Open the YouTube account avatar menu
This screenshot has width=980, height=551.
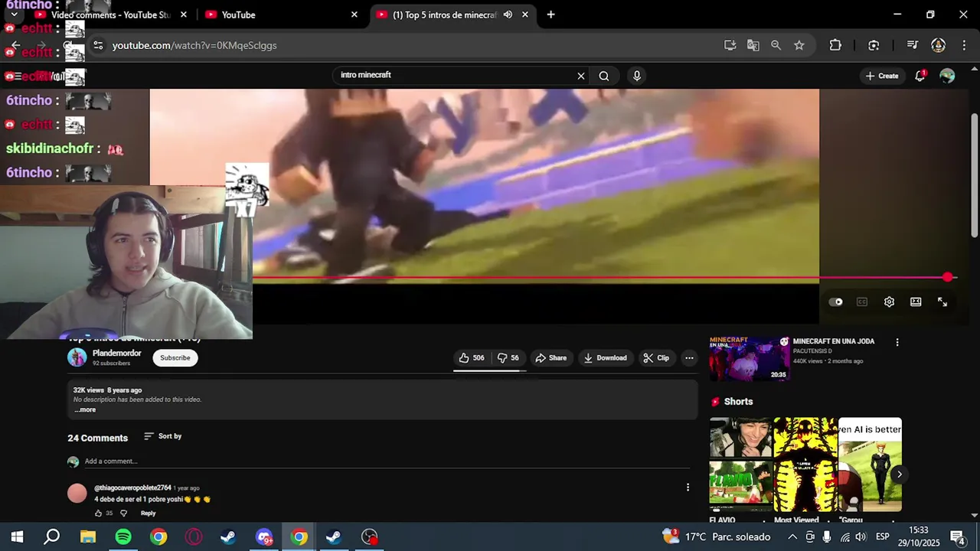pyautogui.click(x=947, y=76)
